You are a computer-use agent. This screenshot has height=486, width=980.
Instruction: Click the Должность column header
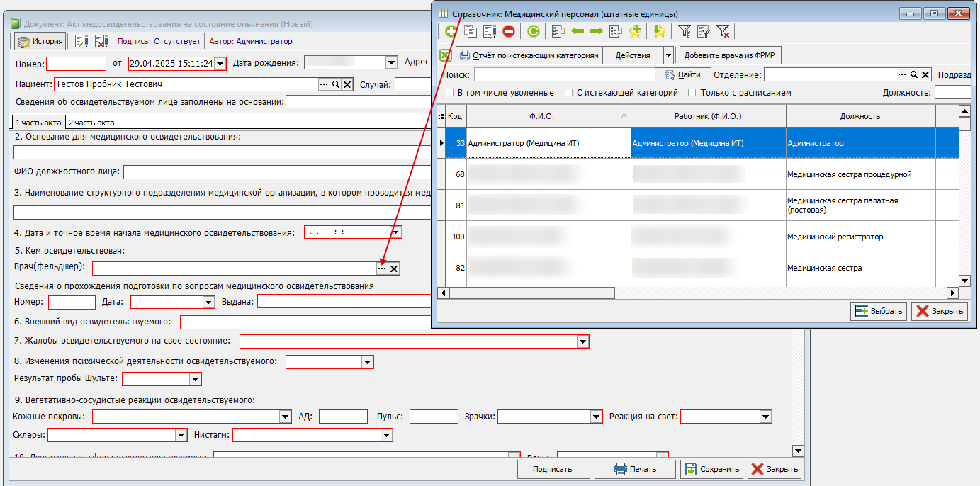click(x=860, y=115)
